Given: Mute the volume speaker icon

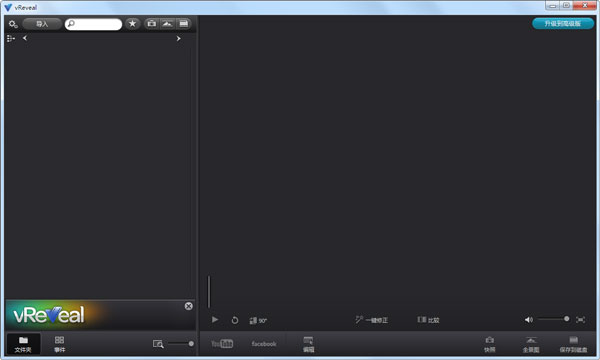Looking at the screenshot, I should coord(528,319).
